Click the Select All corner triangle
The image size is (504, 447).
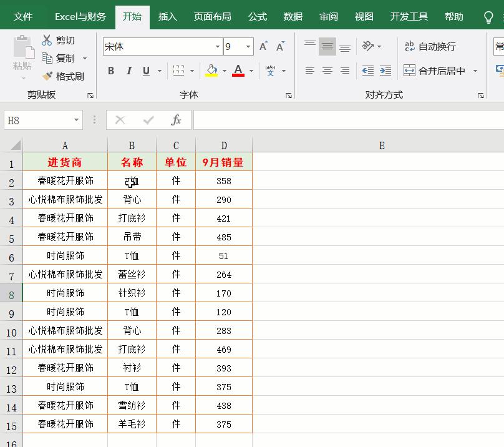pyautogui.click(x=16, y=145)
